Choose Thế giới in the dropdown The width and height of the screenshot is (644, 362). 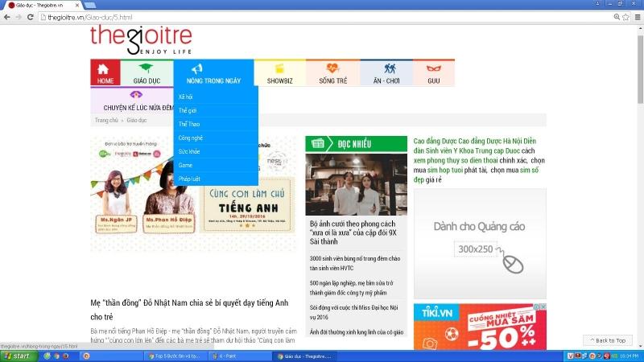[188, 110]
